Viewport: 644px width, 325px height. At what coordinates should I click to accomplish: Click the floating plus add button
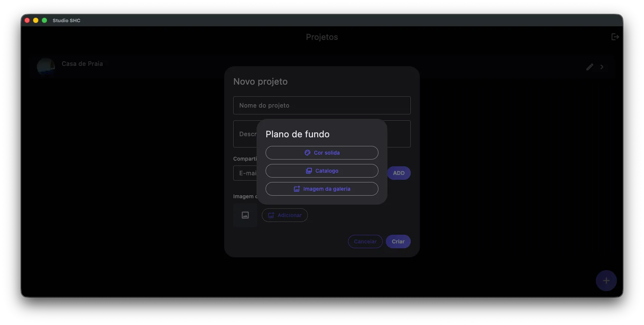[606, 281]
